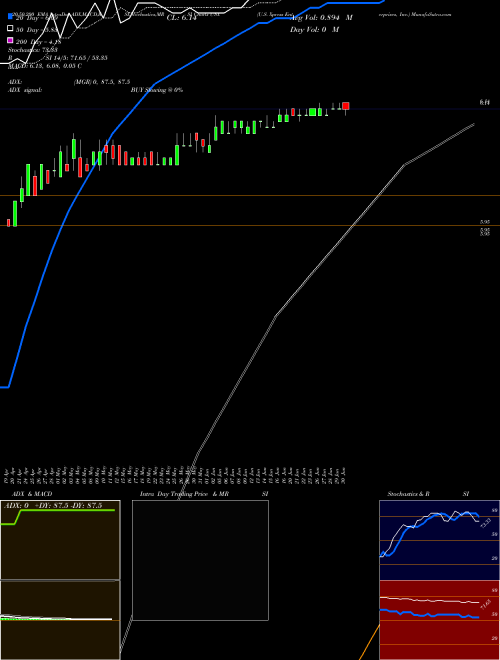Click 'ADX: 0 +DY: 87.5 -DY: 87.5' header
500x660 pixels.
point(53,506)
